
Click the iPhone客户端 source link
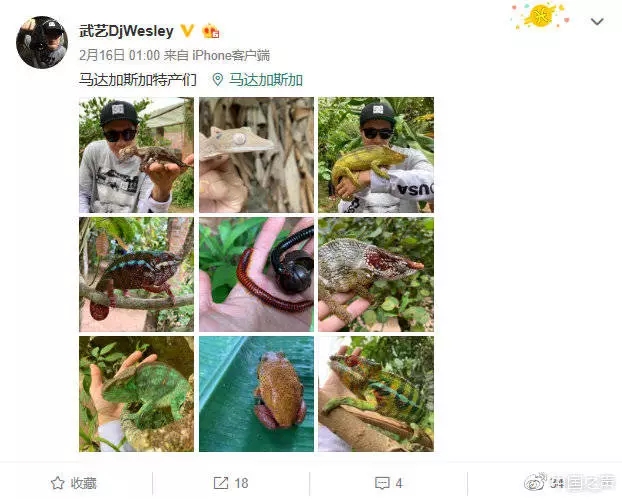coord(231,55)
